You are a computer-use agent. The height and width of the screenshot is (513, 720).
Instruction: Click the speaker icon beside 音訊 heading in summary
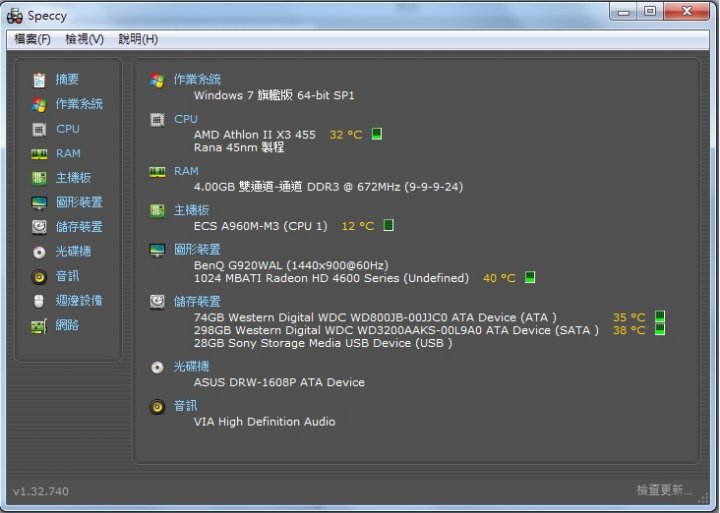pyautogui.click(x=157, y=407)
